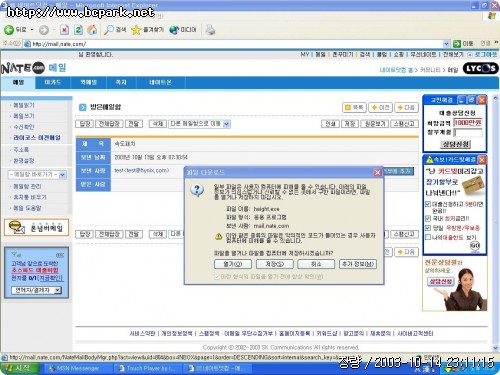The width and height of the screenshot is (500, 375).
Task: Open Favorites star toolbar icon
Action: pyautogui.click(x=136, y=30)
